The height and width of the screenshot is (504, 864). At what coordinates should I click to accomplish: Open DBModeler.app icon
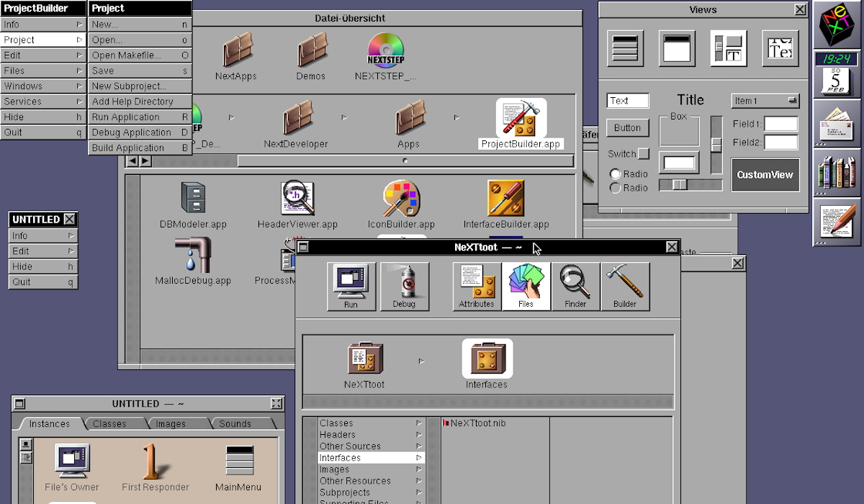point(193,199)
